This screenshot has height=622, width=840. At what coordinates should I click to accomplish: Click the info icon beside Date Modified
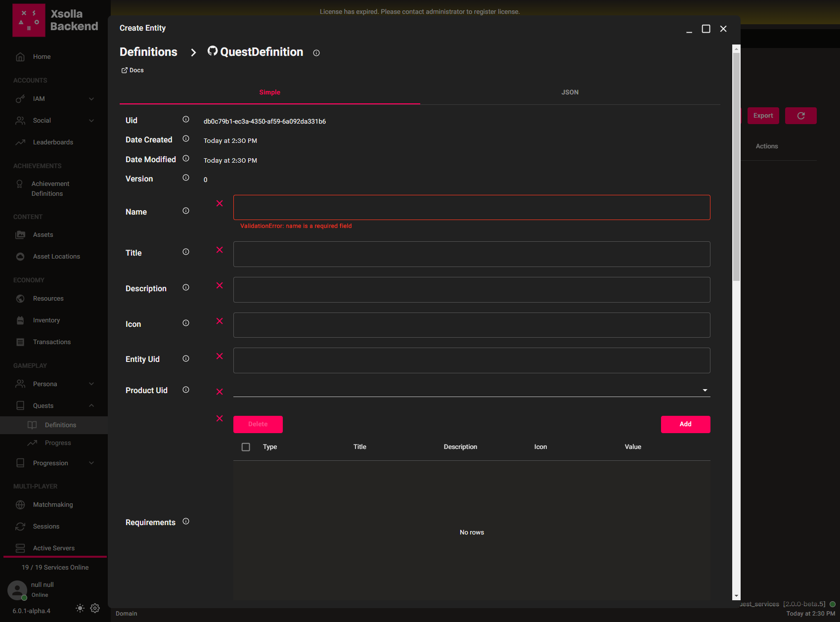click(x=186, y=158)
